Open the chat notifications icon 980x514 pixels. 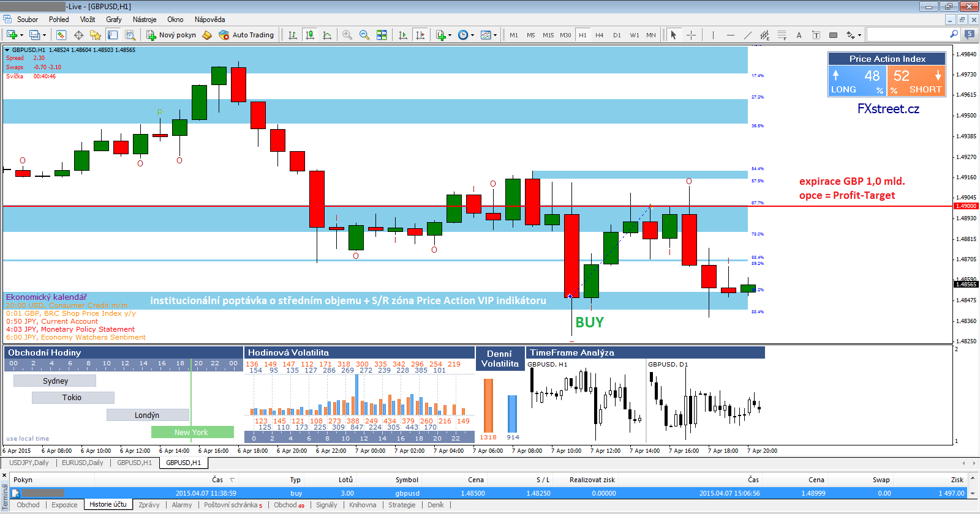(x=970, y=34)
